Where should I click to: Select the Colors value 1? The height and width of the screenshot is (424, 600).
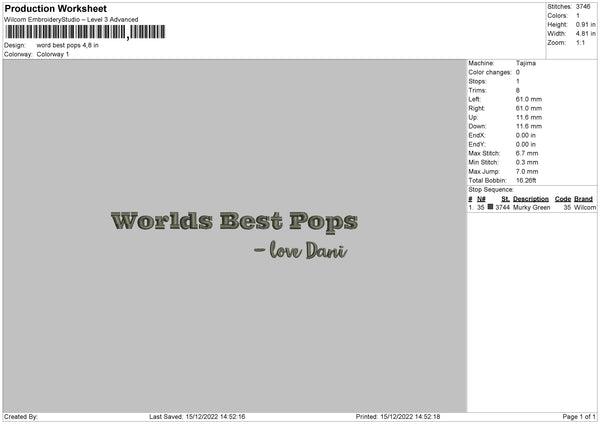click(578, 16)
